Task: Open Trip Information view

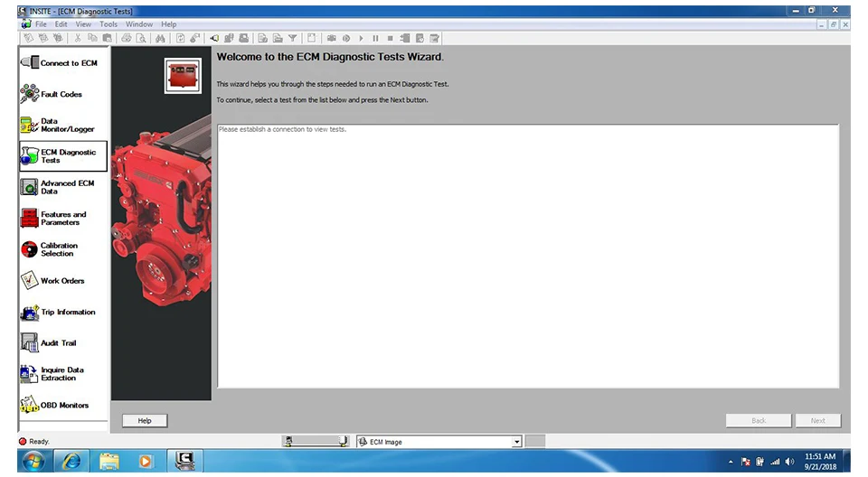Action: [58, 312]
